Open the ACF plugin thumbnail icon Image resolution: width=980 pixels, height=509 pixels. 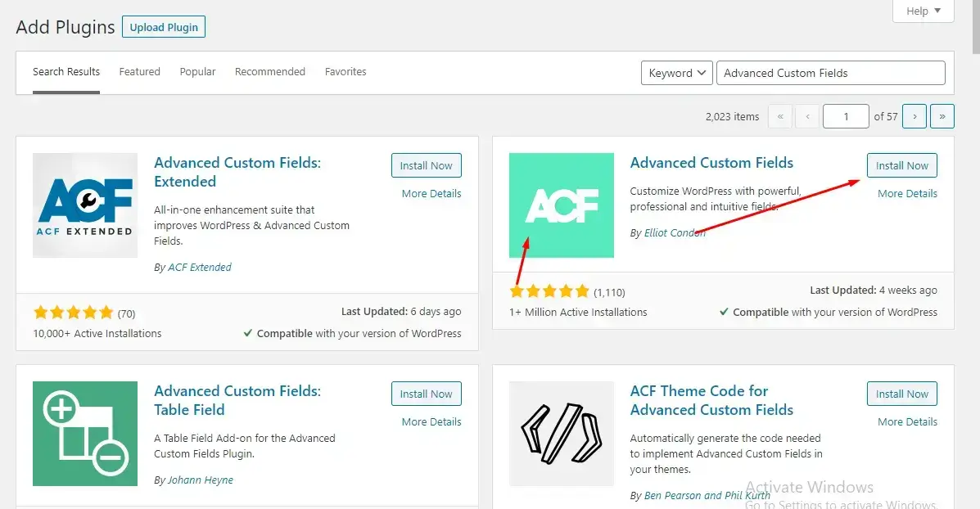click(561, 205)
